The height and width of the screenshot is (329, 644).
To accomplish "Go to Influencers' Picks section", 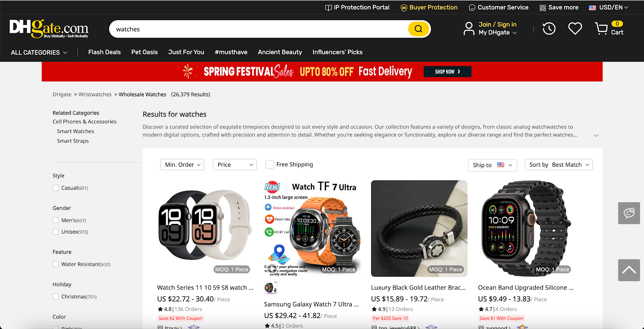I will click(x=337, y=52).
